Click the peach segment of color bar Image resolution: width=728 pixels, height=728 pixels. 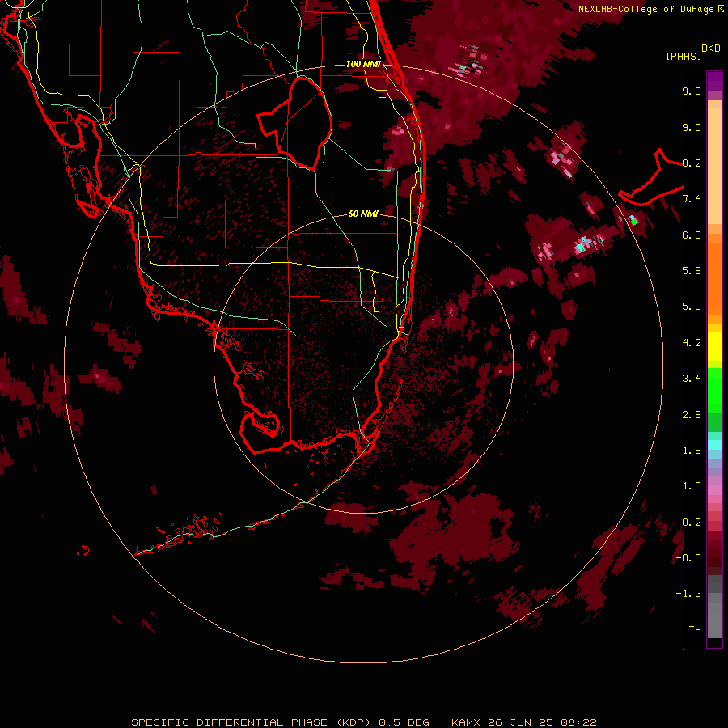click(x=714, y=166)
